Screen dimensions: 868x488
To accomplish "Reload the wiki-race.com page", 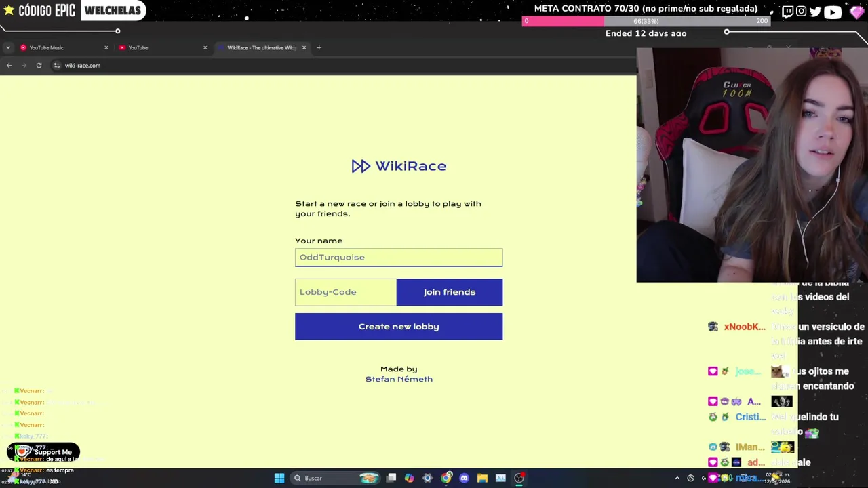I will coord(39,66).
